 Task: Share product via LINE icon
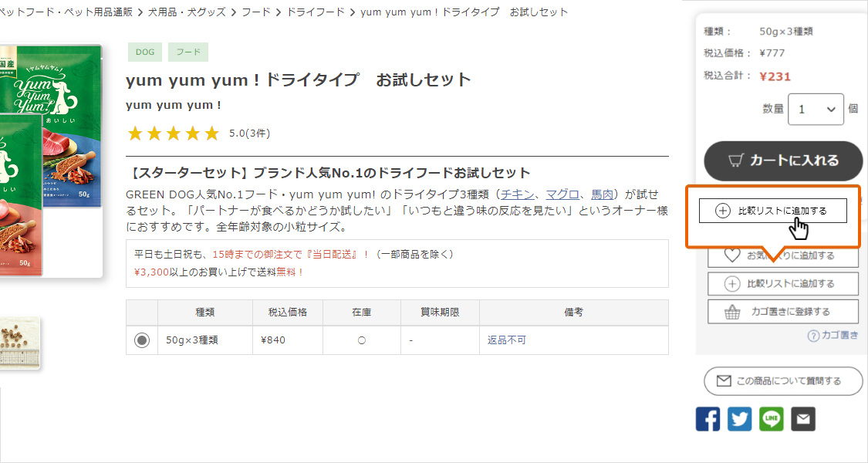pos(771,419)
